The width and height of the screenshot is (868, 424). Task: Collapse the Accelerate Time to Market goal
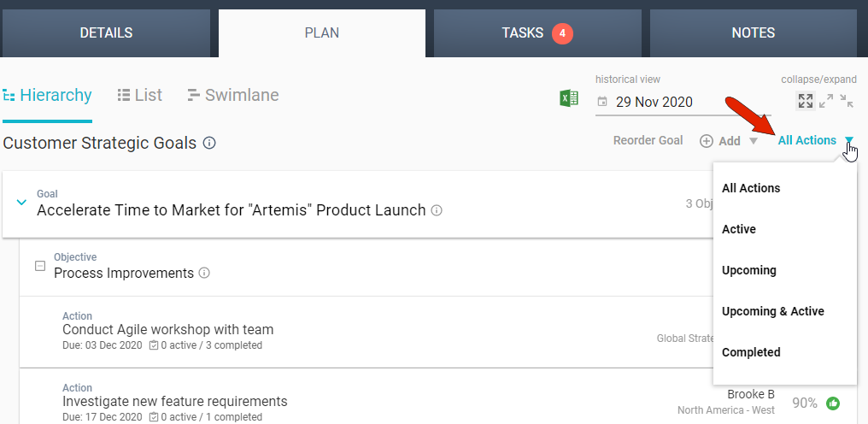point(22,203)
